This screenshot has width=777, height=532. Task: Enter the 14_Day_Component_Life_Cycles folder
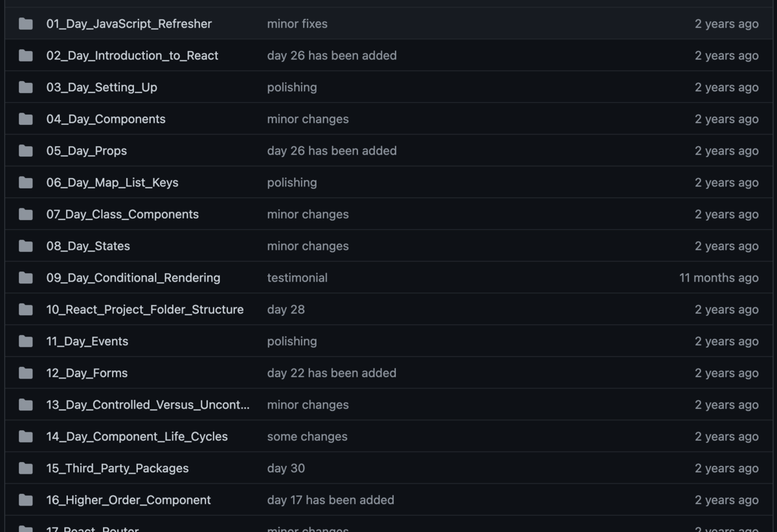137,436
